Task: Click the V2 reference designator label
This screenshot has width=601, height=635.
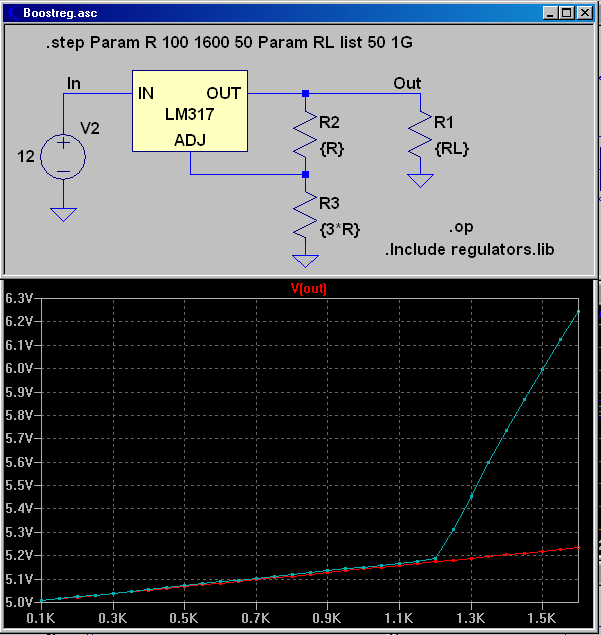Action: (x=90, y=128)
